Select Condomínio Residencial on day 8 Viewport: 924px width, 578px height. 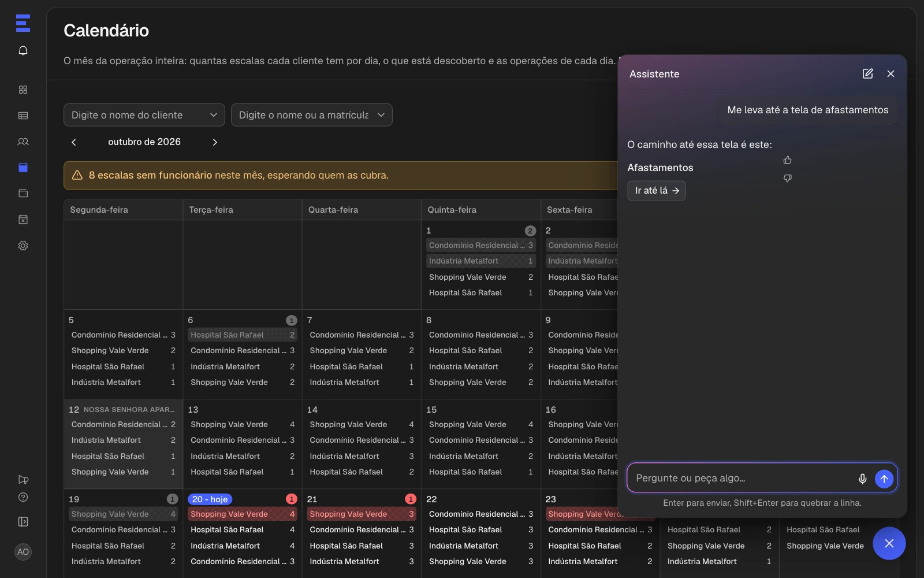(x=481, y=335)
